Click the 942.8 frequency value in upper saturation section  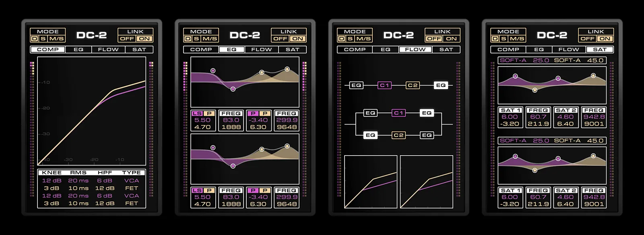tap(594, 117)
